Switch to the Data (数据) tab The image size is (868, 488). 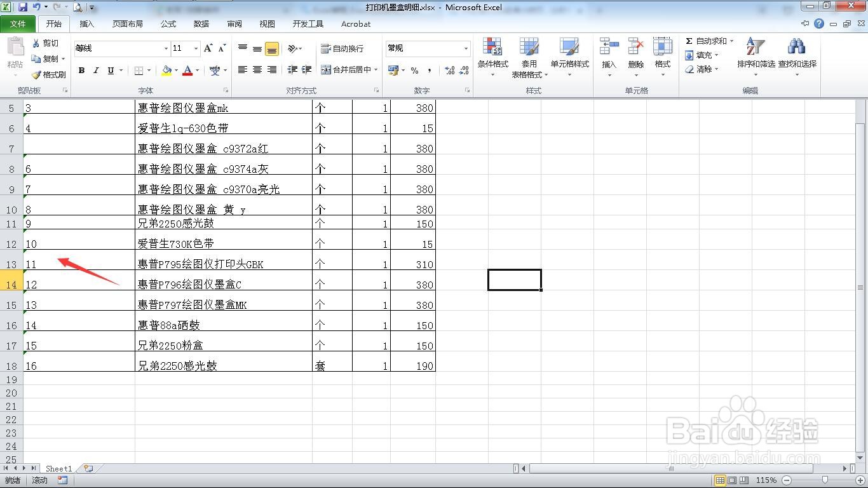click(x=201, y=24)
